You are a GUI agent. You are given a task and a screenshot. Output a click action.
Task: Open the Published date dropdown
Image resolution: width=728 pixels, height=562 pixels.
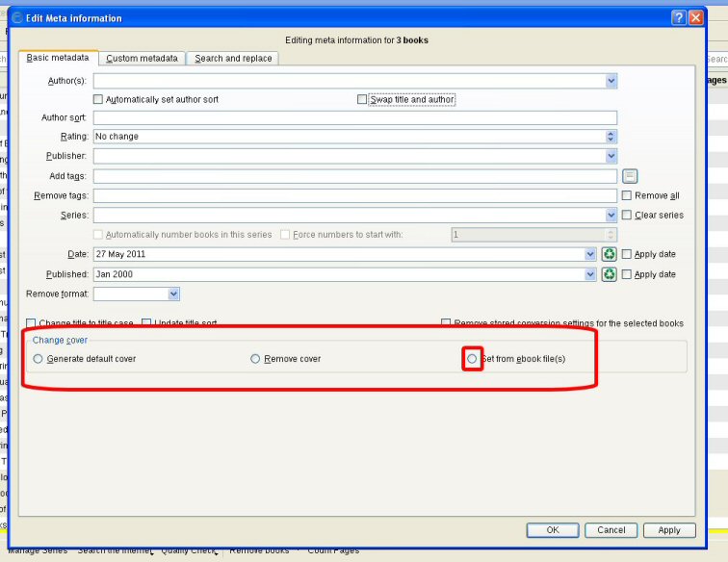(590, 274)
